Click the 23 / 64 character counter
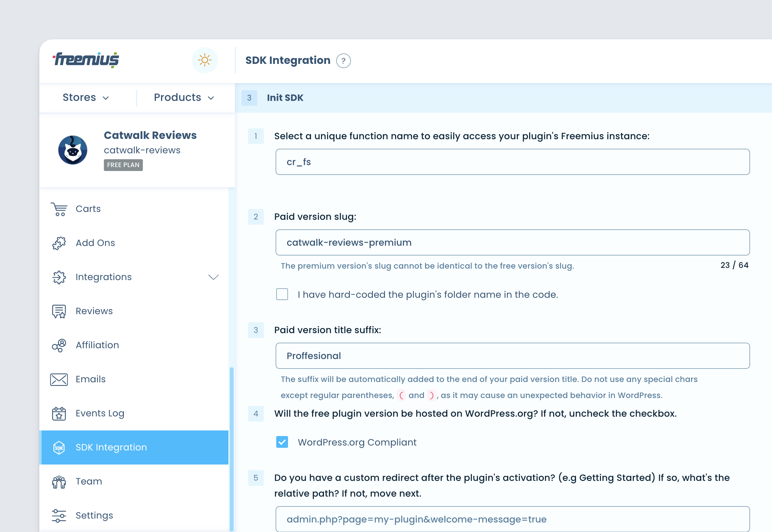Viewport: 772px width, 532px height. [x=734, y=265]
